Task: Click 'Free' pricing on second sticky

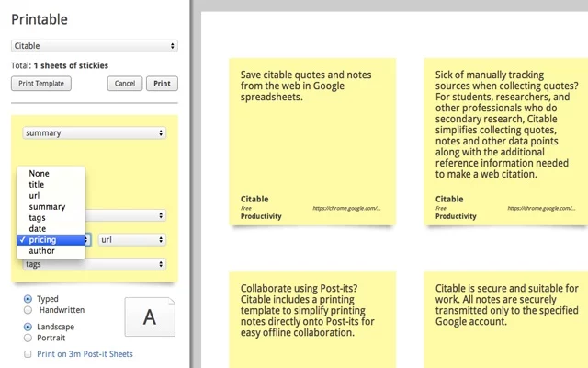Action: 441,209
